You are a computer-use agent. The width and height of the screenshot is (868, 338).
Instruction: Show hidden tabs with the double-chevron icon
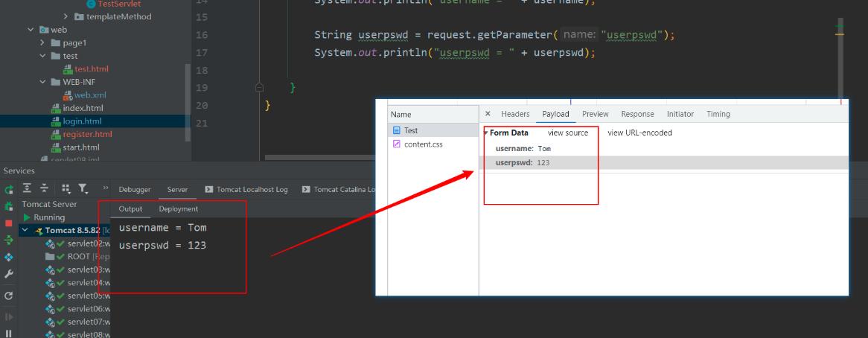[106, 188]
